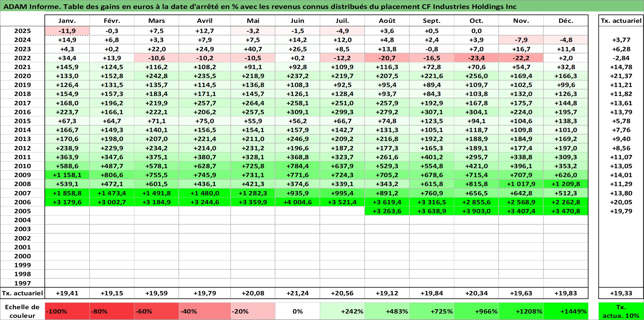Click the +4 004,6 cell in 2006

pyautogui.click(x=298, y=202)
